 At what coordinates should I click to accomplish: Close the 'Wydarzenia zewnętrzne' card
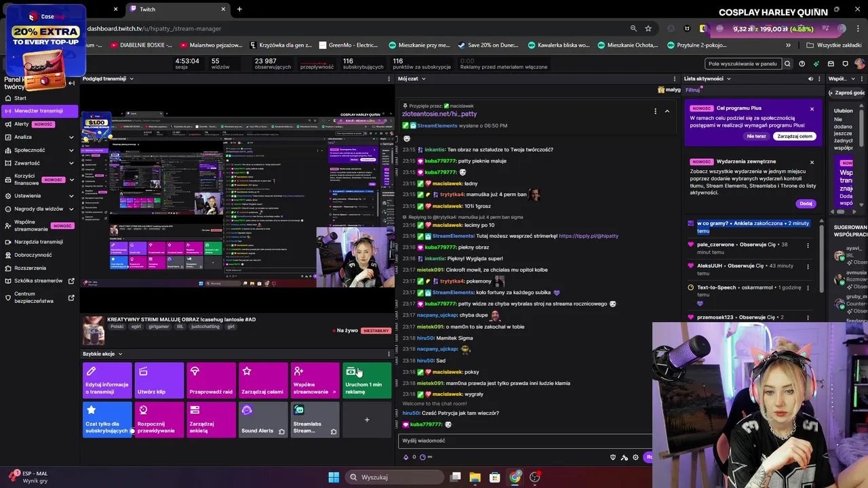(x=812, y=162)
